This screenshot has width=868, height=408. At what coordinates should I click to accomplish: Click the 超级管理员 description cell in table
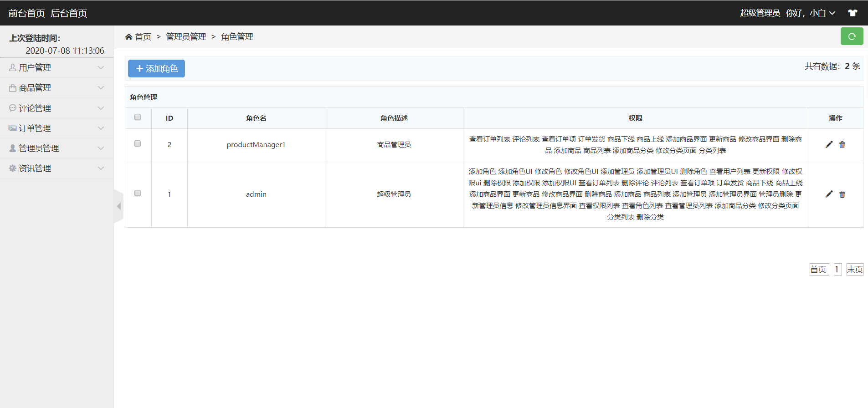[x=394, y=194]
